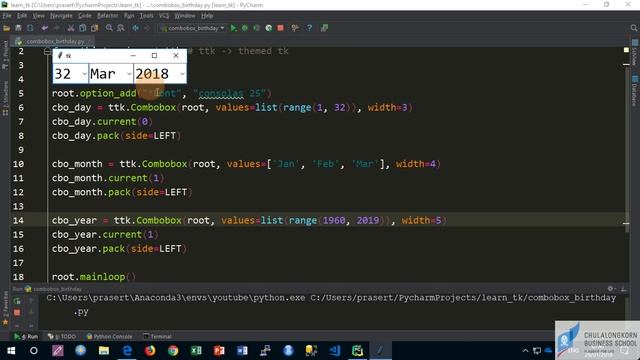The image size is (640, 360).
Task: Open the File menu
Action: coord(7,16)
